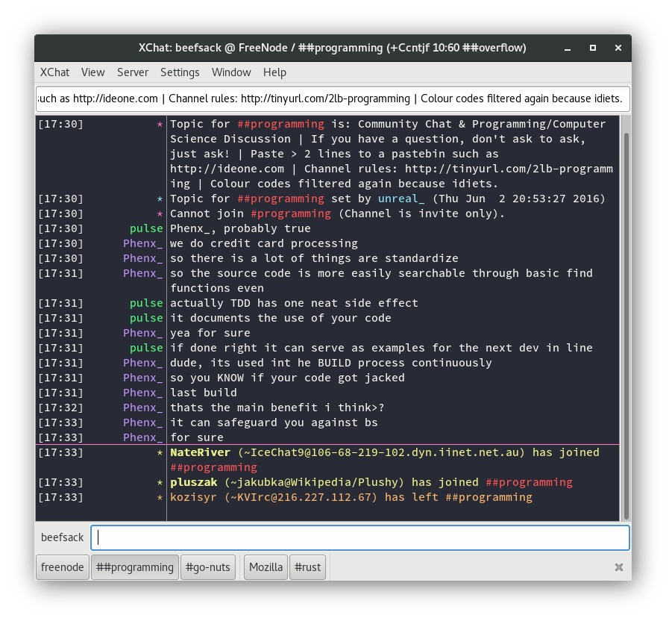The width and height of the screenshot is (672, 621).
Task: Open the Mozilla network tab
Action: pos(265,567)
